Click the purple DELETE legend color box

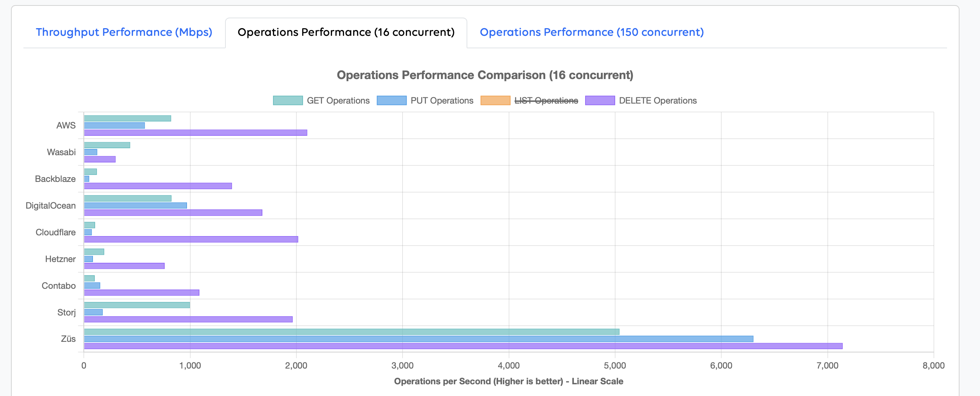point(599,100)
